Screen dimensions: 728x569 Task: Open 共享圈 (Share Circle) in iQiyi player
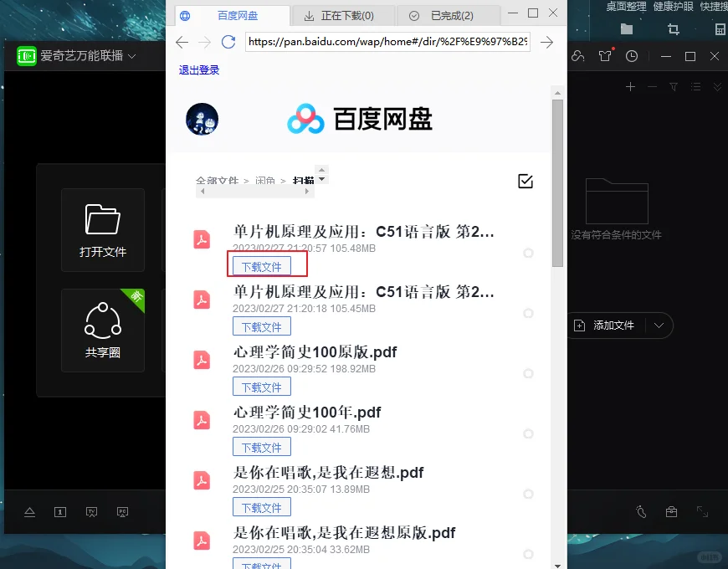coord(103,331)
